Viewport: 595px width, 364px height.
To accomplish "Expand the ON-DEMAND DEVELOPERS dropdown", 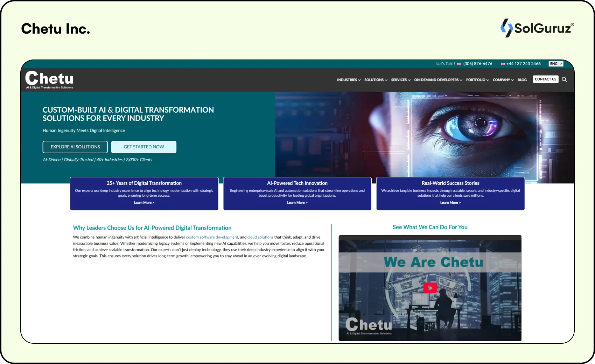I will pos(438,80).
